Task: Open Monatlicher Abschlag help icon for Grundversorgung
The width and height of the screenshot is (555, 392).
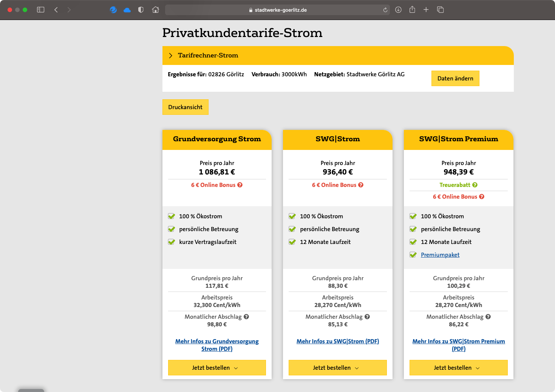Action: point(246,317)
